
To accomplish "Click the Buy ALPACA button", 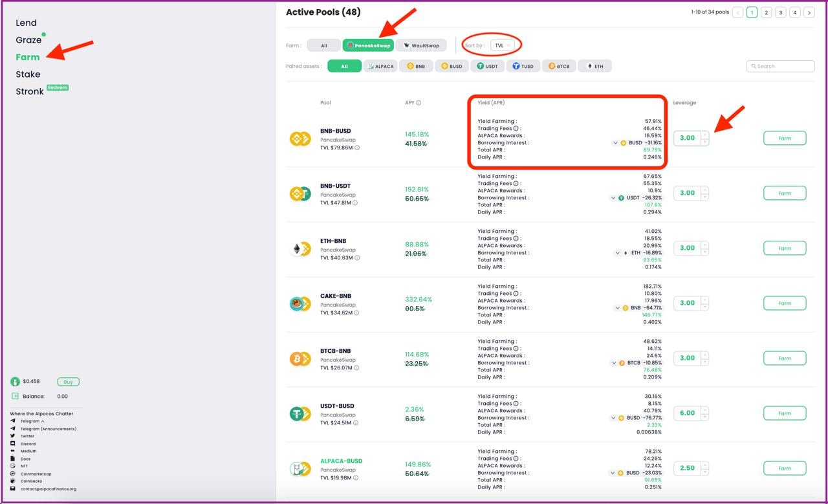I will pyautogui.click(x=68, y=382).
